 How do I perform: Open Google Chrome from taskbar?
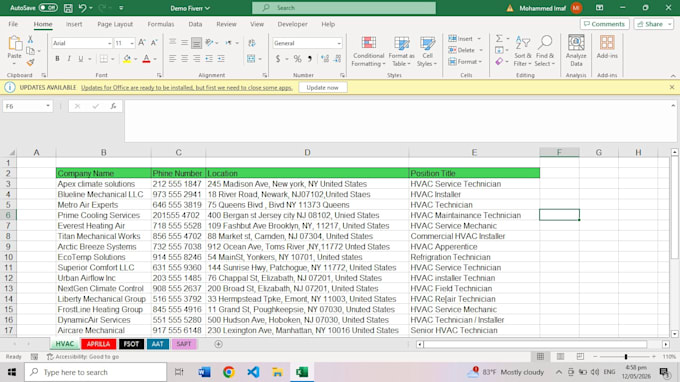tap(229, 372)
